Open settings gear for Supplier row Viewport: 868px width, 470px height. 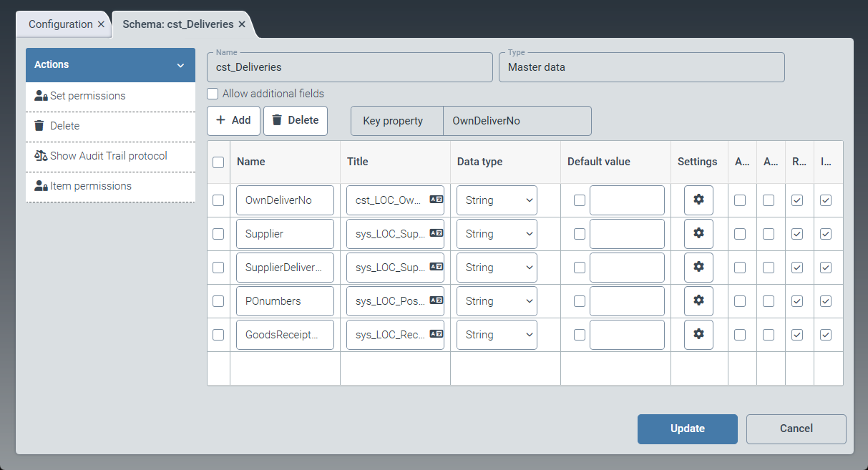698,234
